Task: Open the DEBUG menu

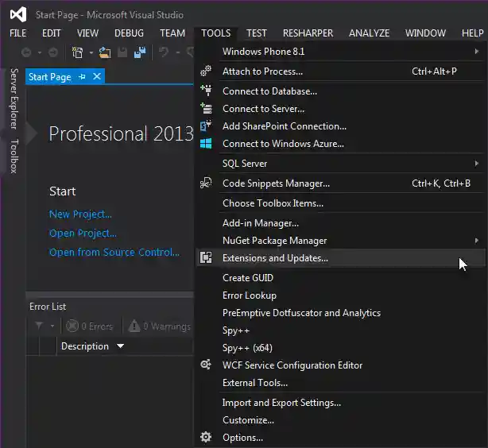Action: 129,33
